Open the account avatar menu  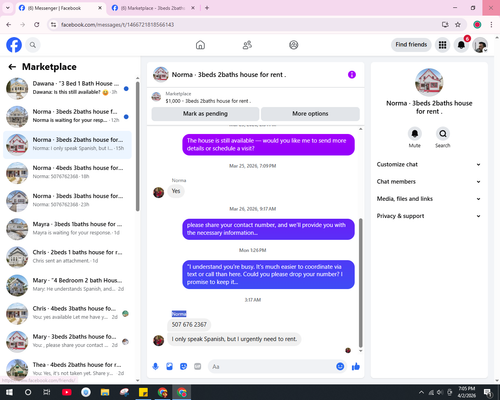tap(480, 45)
